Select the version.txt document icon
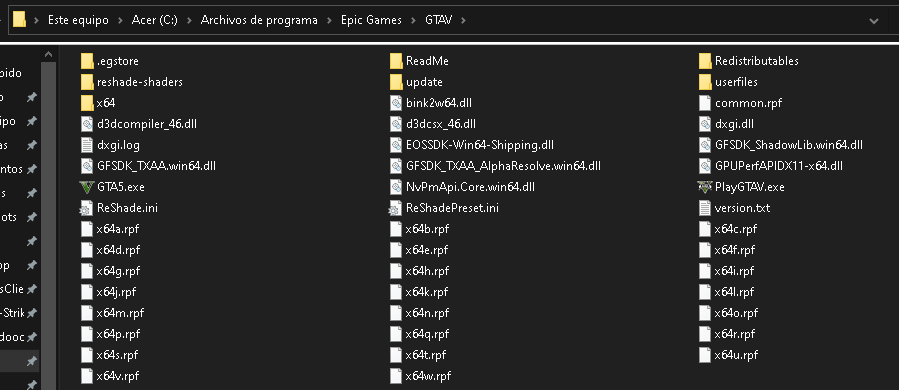Screen dimensions: 899x390 coord(705,208)
